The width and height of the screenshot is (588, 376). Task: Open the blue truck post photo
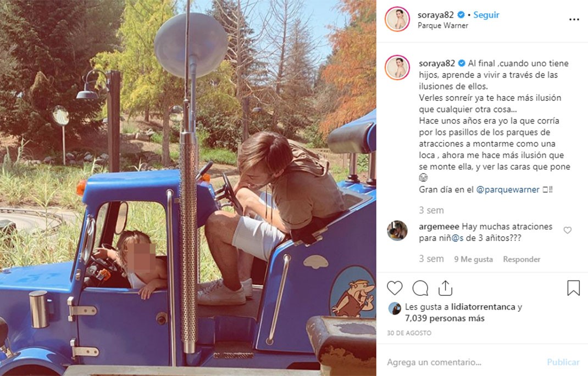(188, 188)
